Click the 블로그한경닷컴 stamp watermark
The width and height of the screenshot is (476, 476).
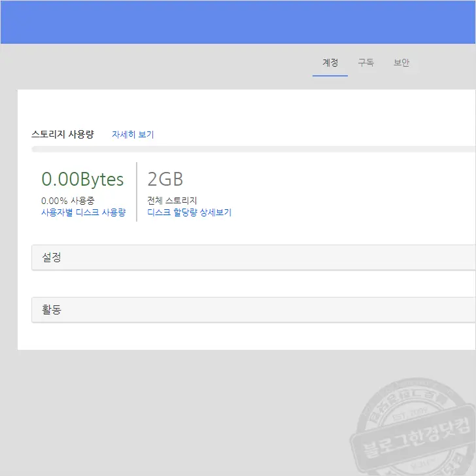[x=417, y=425]
